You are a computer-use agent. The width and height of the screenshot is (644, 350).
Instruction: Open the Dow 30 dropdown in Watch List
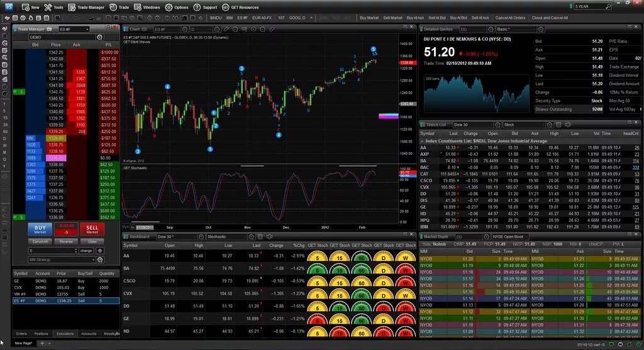(x=473, y=125)
